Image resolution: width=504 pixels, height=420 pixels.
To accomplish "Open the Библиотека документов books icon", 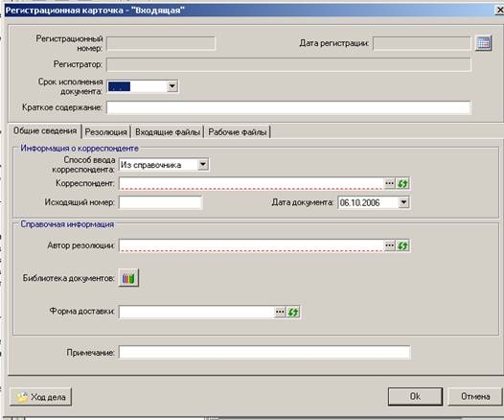I will coord(128,277).
